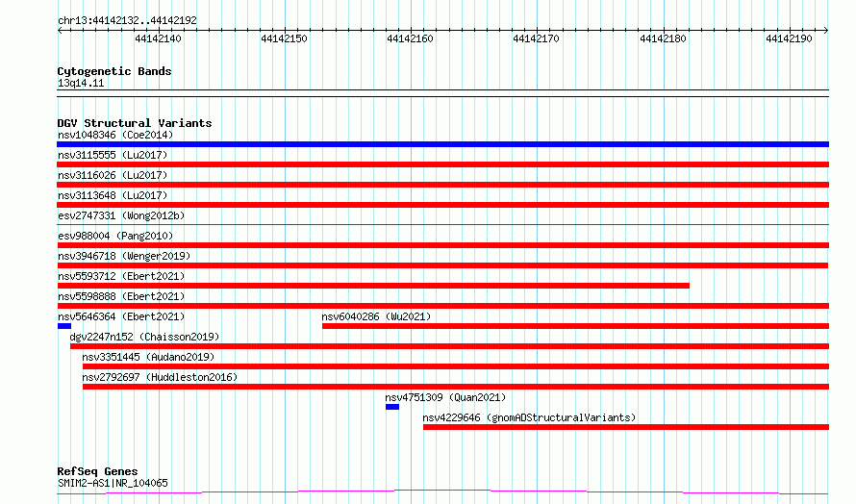Image resolution: width=856 pixels, height=504 pixels.
Task: Click ruler position 44142150
Action: tap(285, 38)
